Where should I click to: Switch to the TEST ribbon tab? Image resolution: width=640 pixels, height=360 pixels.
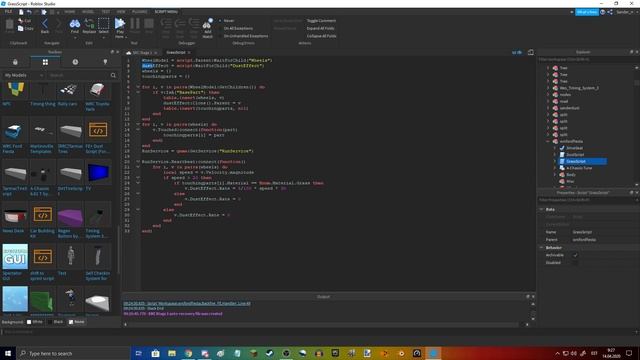106,12
